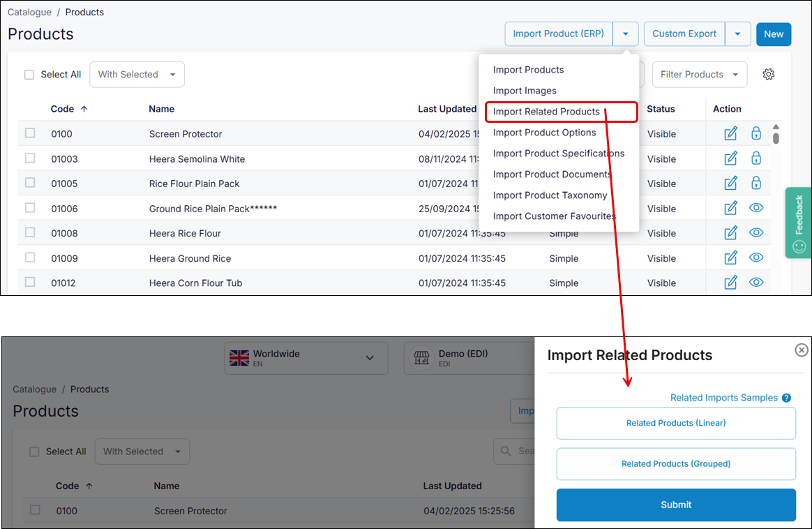Click the lock icon for Heera Semolina White
This screenshot has width=812, height=529.
coord(756,158)
